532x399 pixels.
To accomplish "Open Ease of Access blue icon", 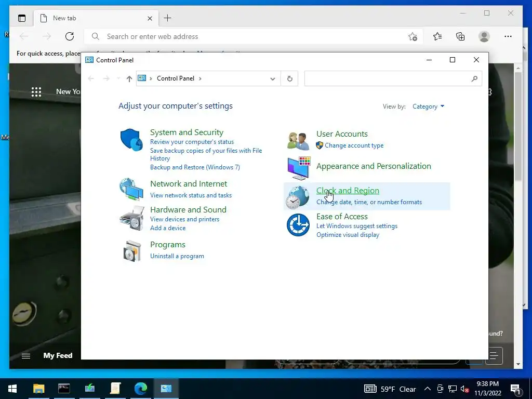I will click(x=298, y=224).
